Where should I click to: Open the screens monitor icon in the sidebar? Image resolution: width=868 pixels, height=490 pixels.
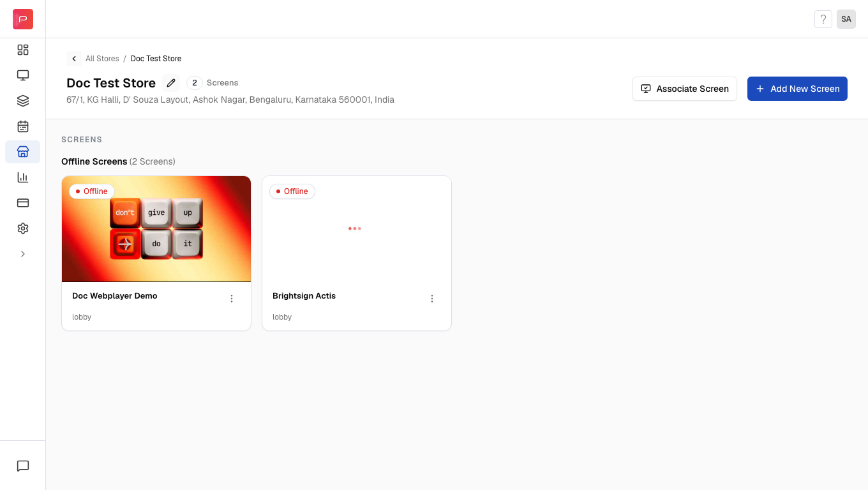click(23, 75)
